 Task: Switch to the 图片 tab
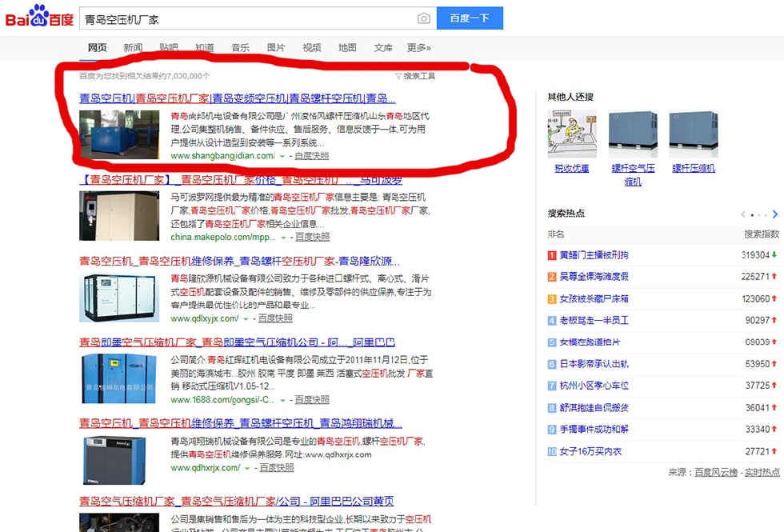[276, 47]
